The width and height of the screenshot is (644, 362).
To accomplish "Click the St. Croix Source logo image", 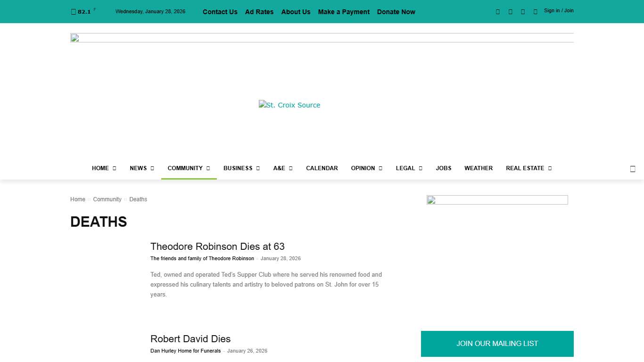I will [x=289, y=105].
